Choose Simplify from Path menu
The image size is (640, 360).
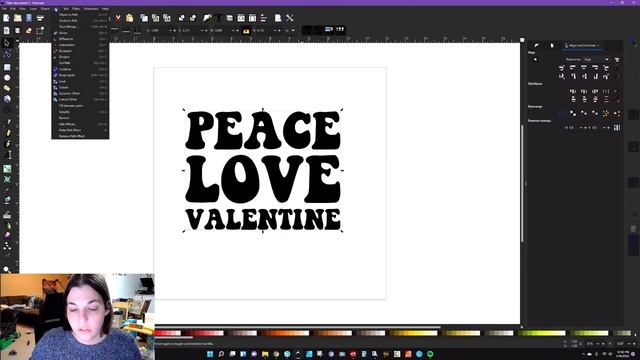80,111
